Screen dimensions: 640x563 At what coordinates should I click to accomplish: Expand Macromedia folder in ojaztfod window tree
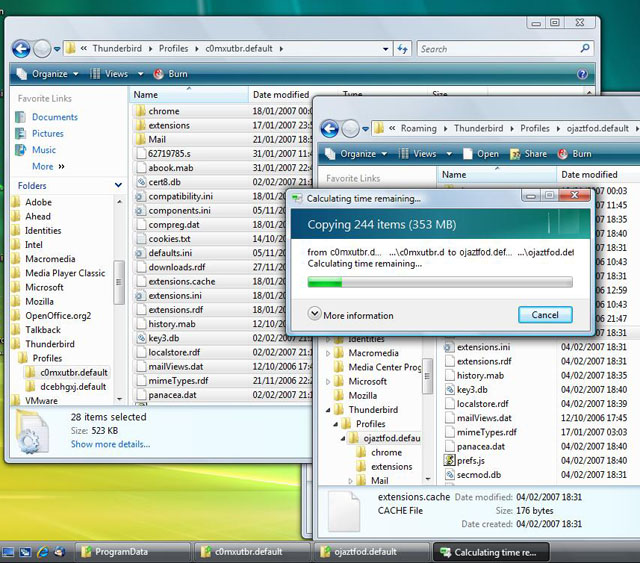pyautogui.click(x=328, y=354)
